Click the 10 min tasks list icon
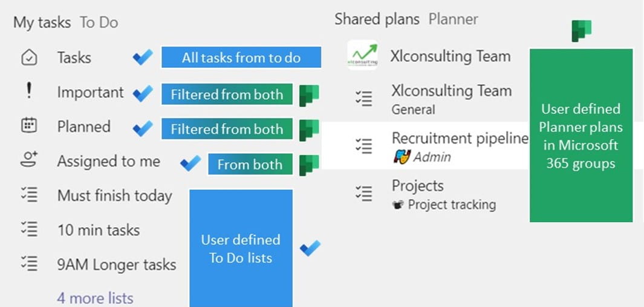 [x=29, y=229]
